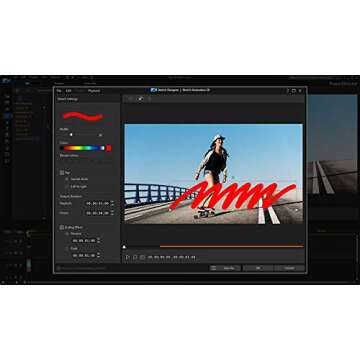Play the sketch animation preview
The image size is (360, 360).
click(127, 257)
